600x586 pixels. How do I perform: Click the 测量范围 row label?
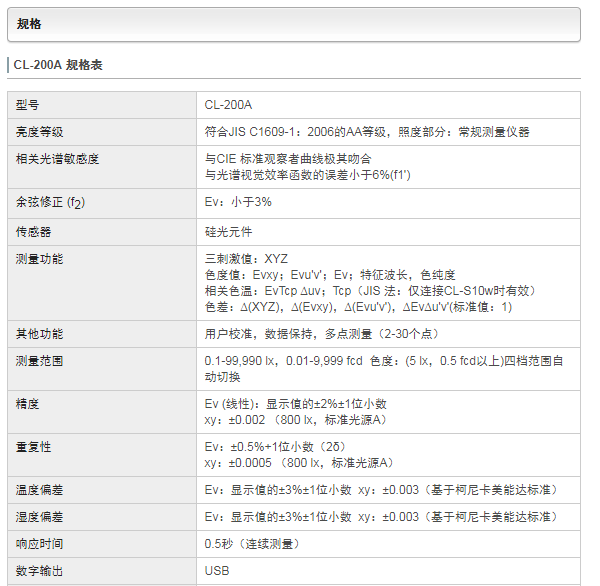pyautogui.click(x=39, y=361)
